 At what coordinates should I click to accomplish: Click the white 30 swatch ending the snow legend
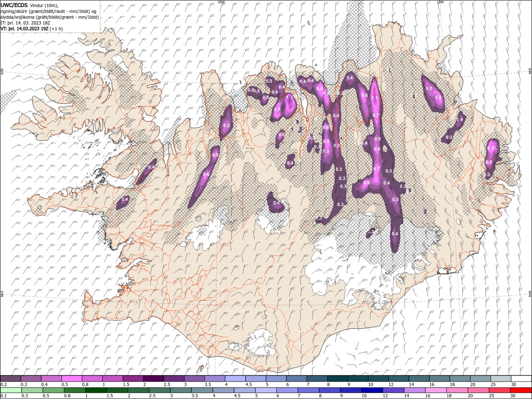pos(521,379)
